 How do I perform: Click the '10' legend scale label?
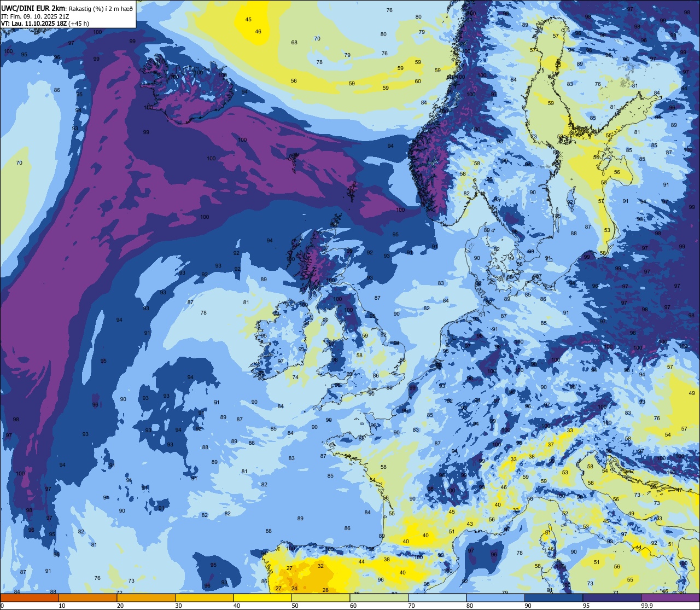62,605
